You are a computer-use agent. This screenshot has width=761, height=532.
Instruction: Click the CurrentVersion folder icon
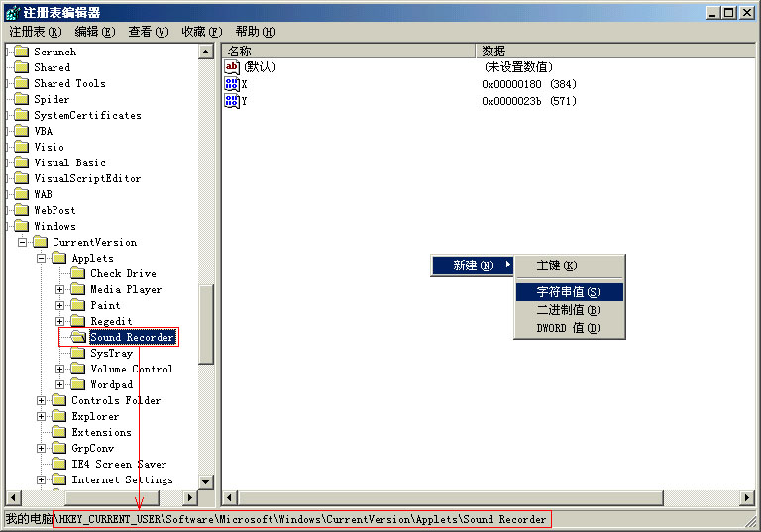tap(41, 242)
